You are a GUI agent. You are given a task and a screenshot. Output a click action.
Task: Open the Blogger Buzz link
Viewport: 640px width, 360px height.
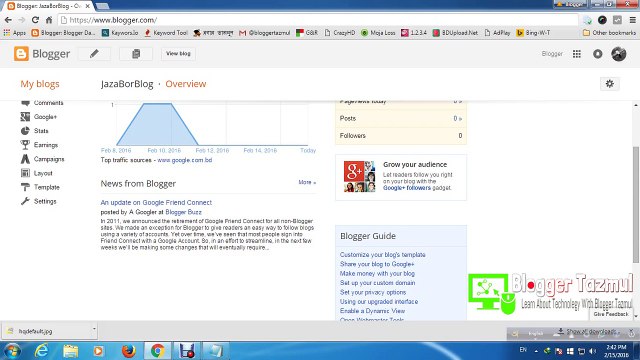pos(183,212)
